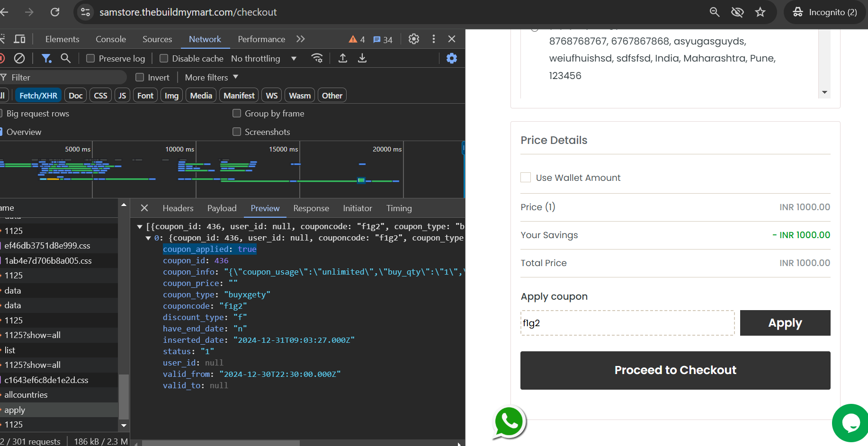Open the 4 warnings indicator
The height and width of the screenshot is (446, 868).
[x=357, y=39]
